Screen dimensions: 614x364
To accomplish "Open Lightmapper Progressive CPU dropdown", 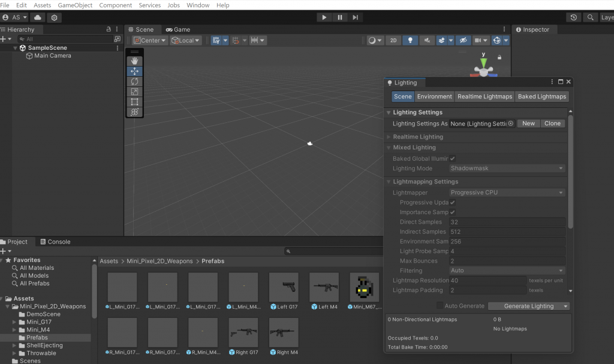I will click(507, 192).
